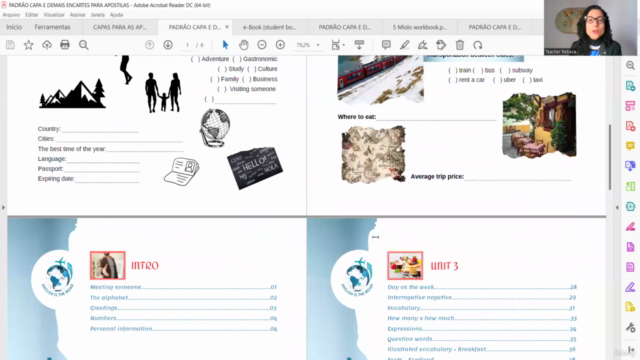Screen dimensions: 640x360
Task: Collapse the right sidebar with small arrow
Action: [x=617, y=207]
